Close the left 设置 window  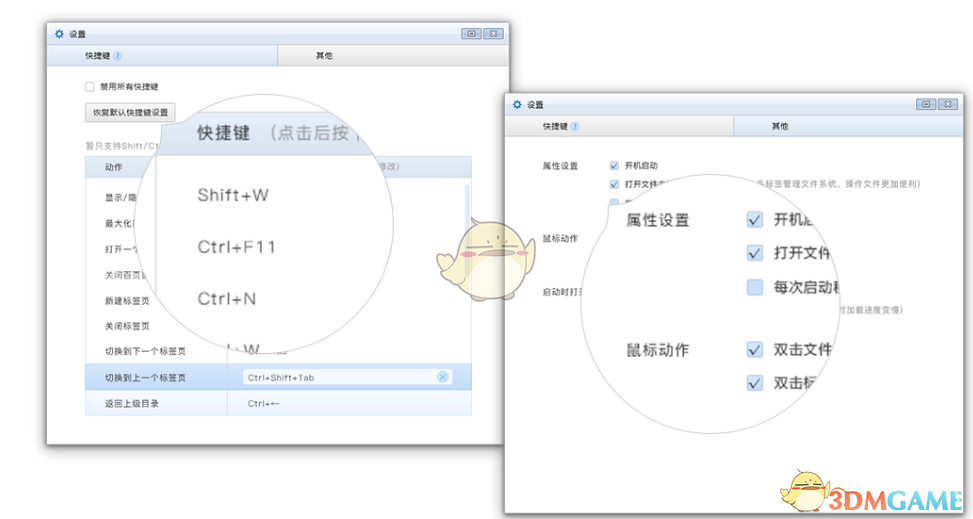pos(493,34)
